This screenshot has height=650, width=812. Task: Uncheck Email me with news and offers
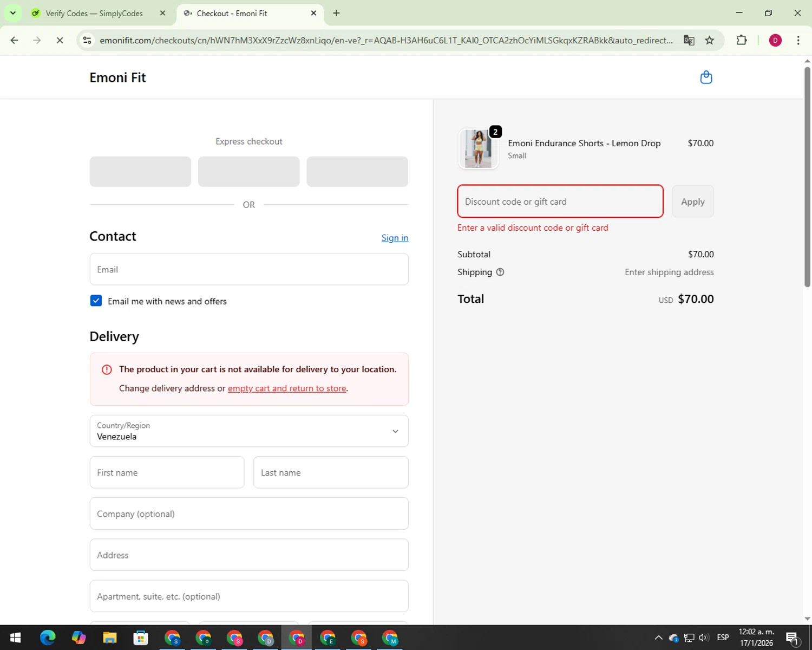coord(96,301)
